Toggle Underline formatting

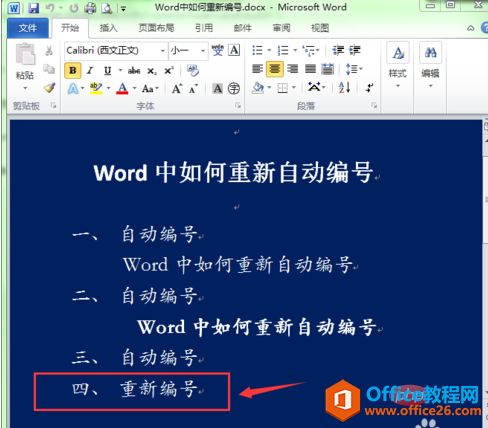tap(107, 70)
